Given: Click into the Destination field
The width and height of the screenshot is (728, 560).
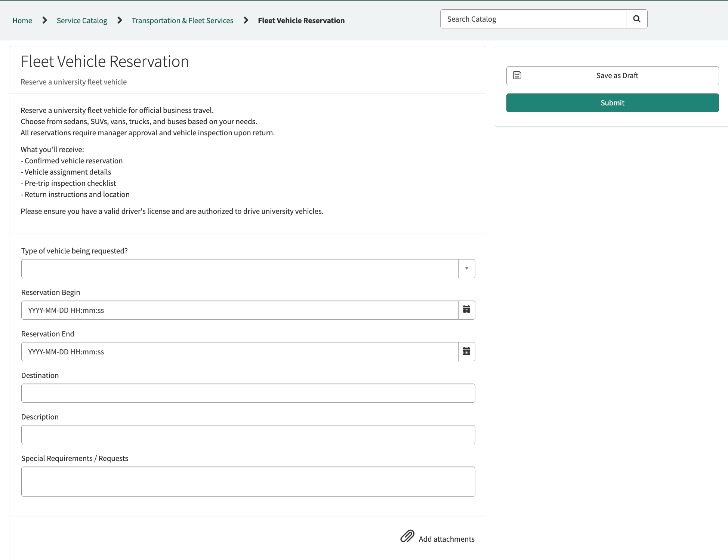Looking at the screenshot, I should (x=248, y=393).
